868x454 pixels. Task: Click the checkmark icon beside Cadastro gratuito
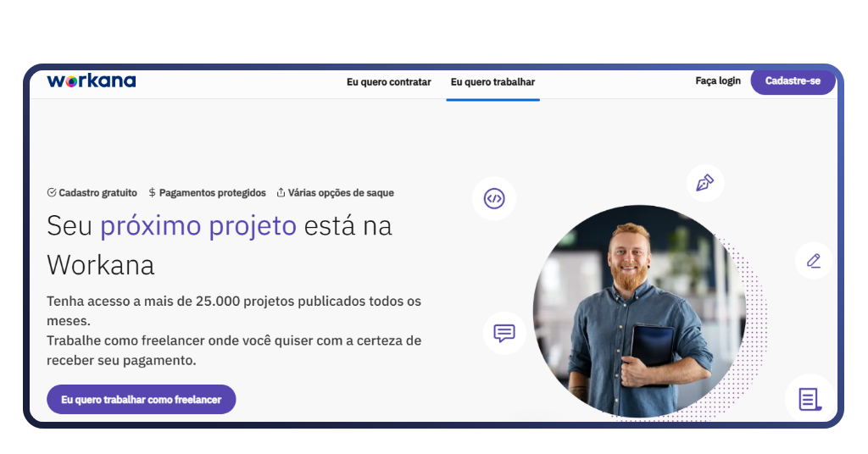click(52, 192)
